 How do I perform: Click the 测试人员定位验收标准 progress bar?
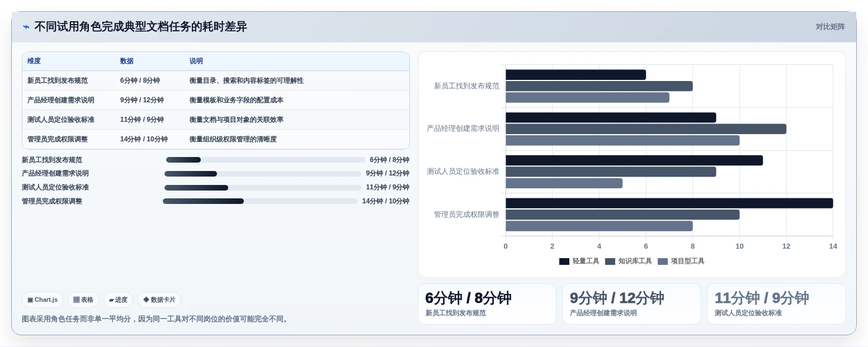pos(263,188)
